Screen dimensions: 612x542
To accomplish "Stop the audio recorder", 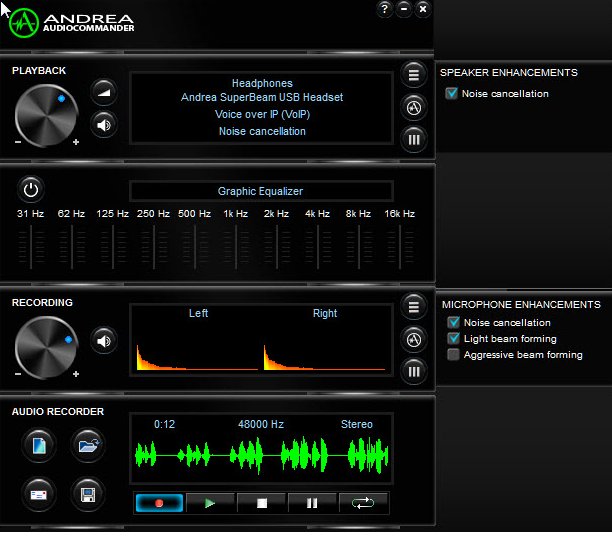I will [x=262, y=503].
